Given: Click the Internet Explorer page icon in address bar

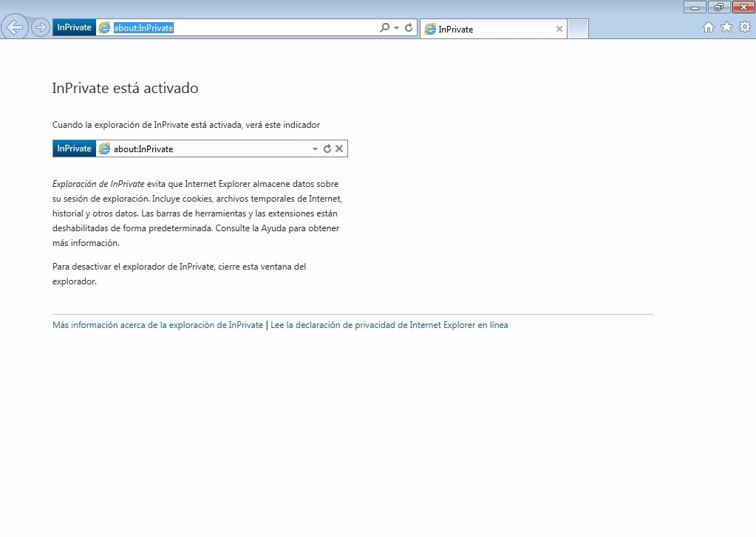Looking at the screenshot, I should tap(104, 28).
